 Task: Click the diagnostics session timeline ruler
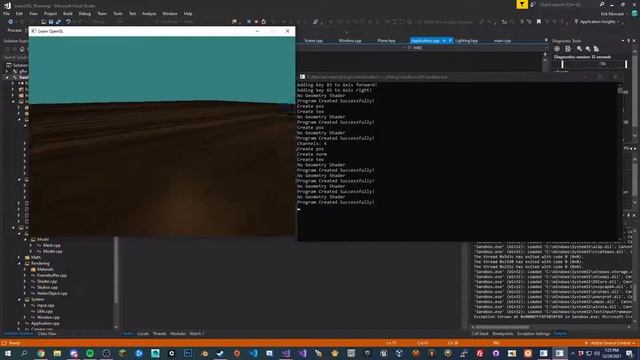pyautogui.click(x=594, y=64)
